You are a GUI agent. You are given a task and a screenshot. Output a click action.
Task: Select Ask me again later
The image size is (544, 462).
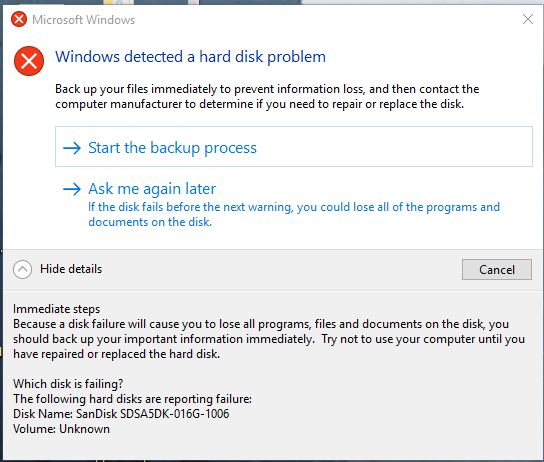pos(152,189)
